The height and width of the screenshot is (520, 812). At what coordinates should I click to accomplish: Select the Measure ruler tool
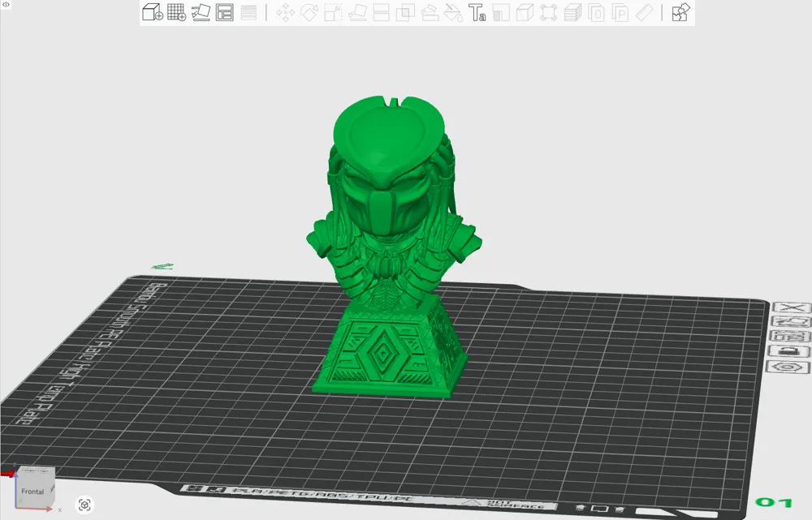pos(646,12)
